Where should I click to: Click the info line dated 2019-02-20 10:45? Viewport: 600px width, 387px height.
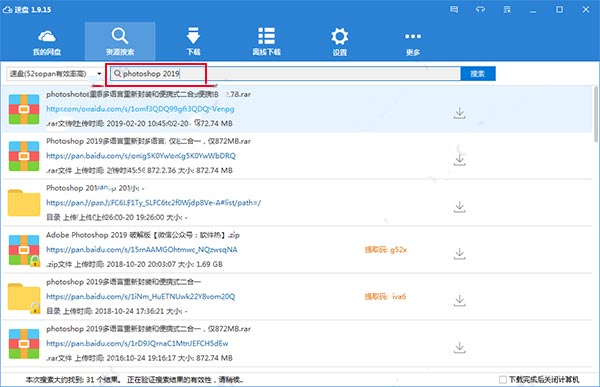[x=139, y=123]
